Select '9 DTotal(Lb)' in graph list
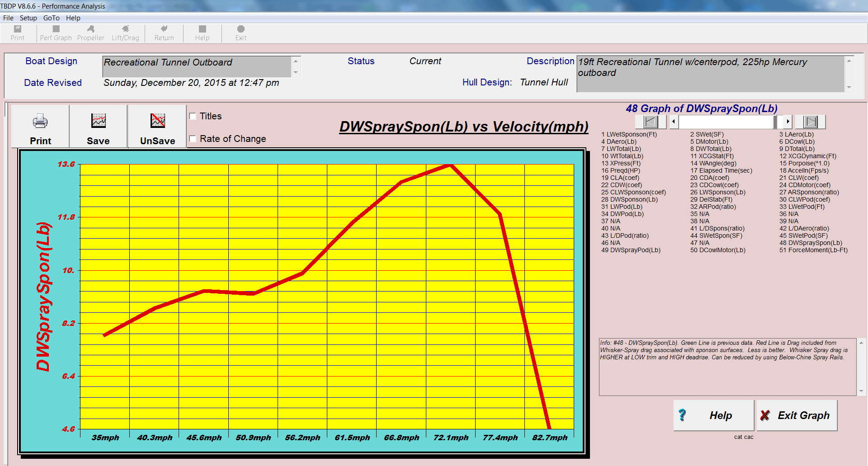Viewport: 868px width, 466px height. 797,149
